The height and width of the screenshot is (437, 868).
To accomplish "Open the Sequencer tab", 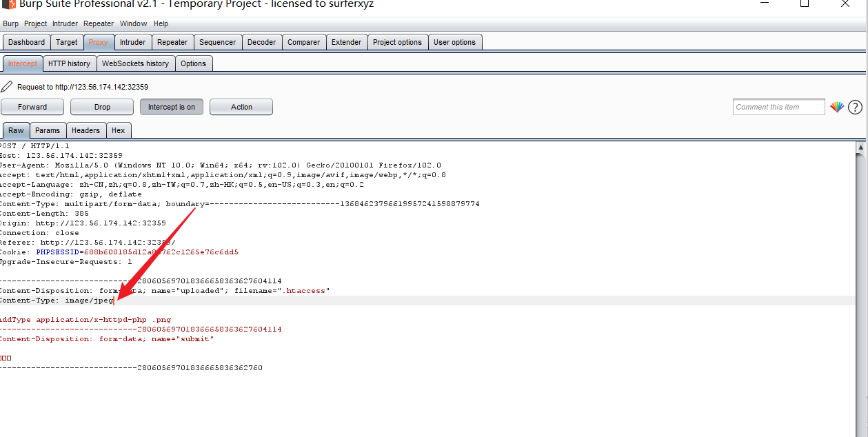I will [x=218, y=42].
